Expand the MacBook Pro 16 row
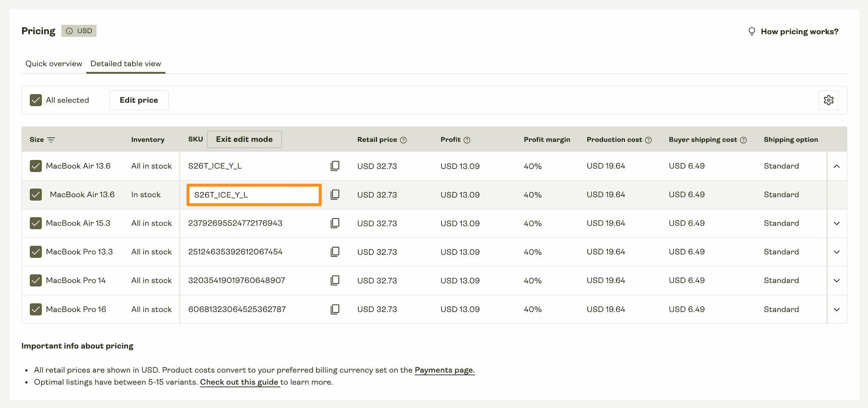The height and width of the screenshot is (408, 868). point(837,309)
